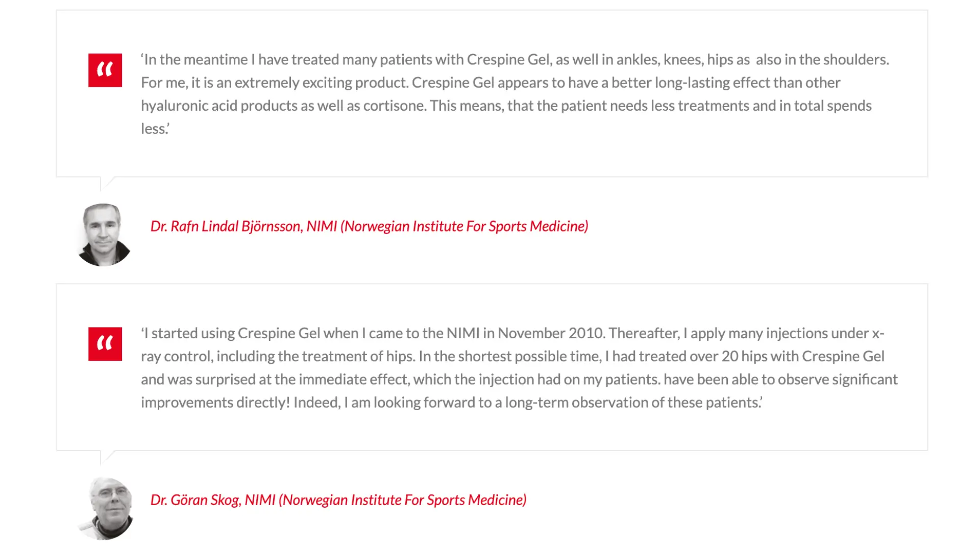Image resolution: width=980 pixels, height=551 pixels.
Task: Open the photo beside Dr. Göran Skog's name
Action: coord(106,508)
